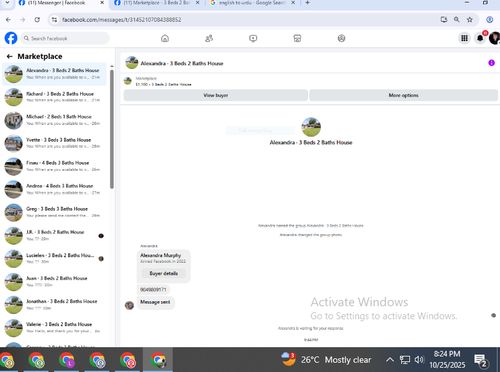This screenshot has width=500, height=372.
Task: Click the large center group photo
Action: coord(311,127)
